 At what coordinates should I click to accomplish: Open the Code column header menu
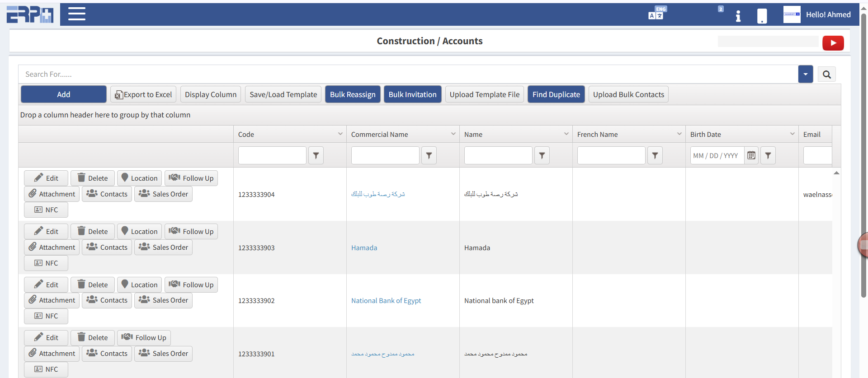(x=340, y=134)
